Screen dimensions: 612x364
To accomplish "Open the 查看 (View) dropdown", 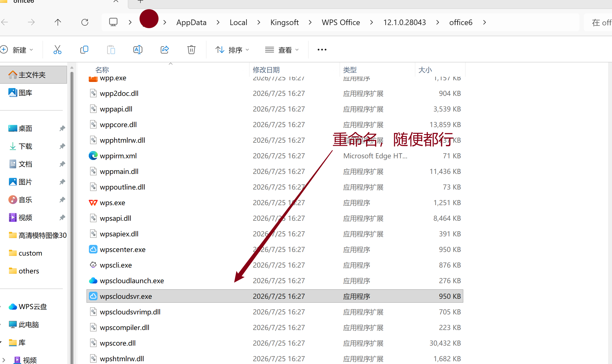I will coord(282,50).
